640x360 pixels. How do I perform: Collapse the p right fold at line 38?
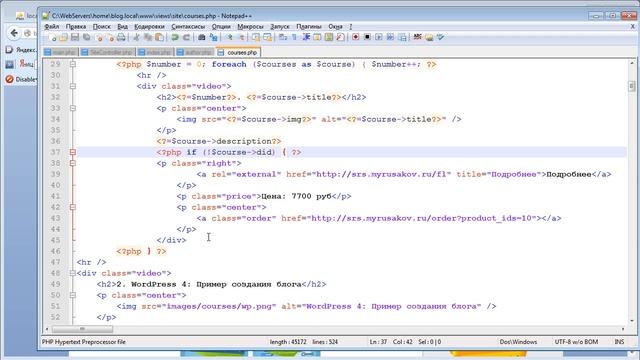[x=73, y=163]
